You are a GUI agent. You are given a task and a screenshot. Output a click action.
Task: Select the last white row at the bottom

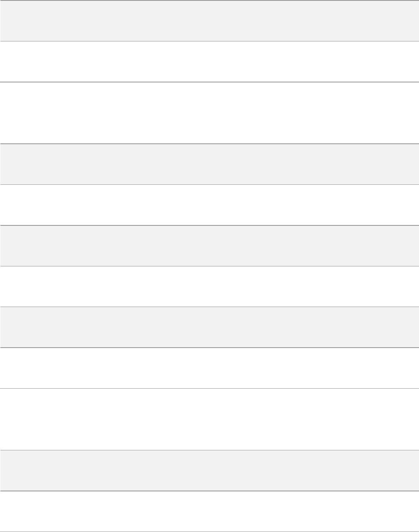pos(209,511)
